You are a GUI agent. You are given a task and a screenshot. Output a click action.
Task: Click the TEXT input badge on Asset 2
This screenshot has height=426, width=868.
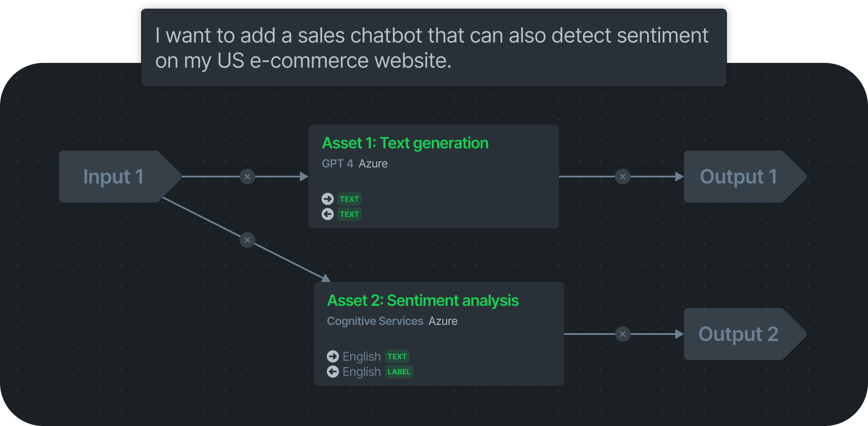[x=397, y=357]
